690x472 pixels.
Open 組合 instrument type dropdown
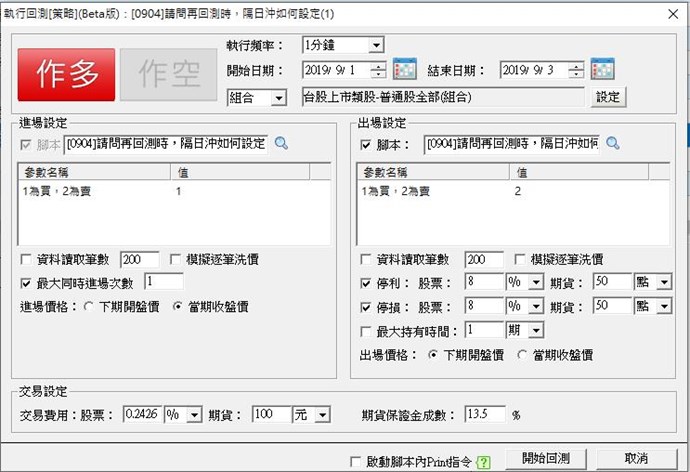(279, 98)
